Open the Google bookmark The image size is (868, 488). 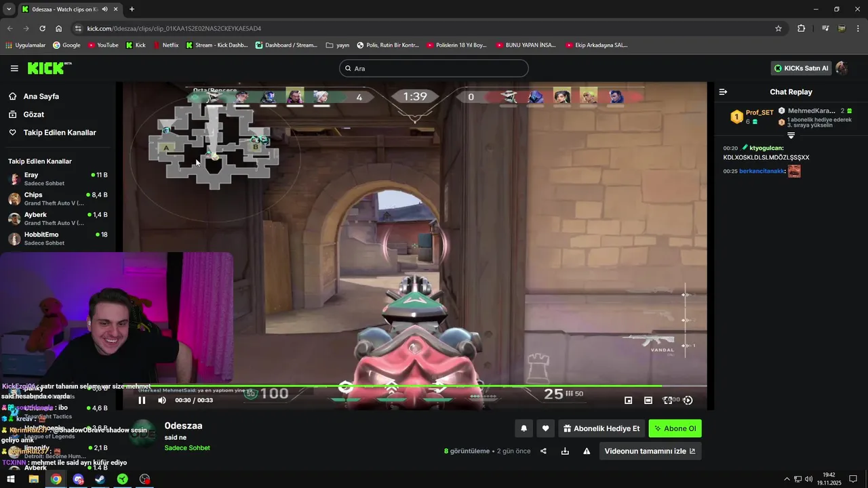coord(66,45)
